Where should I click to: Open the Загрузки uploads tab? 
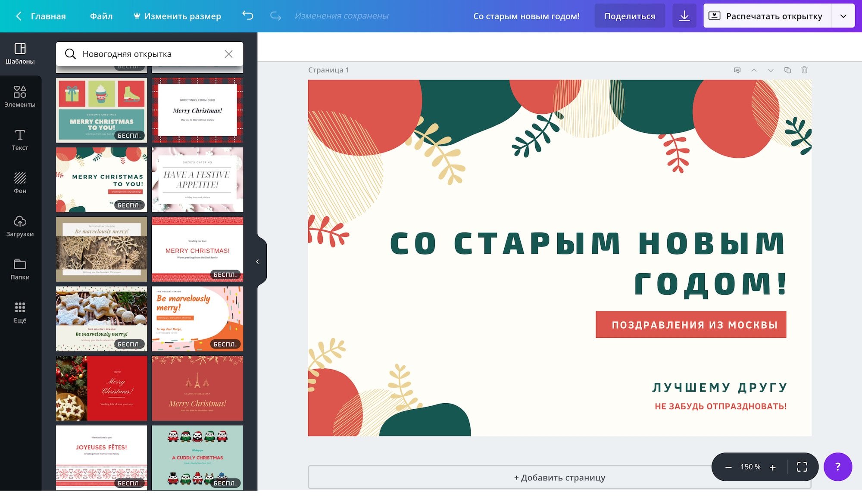point(20,226)
